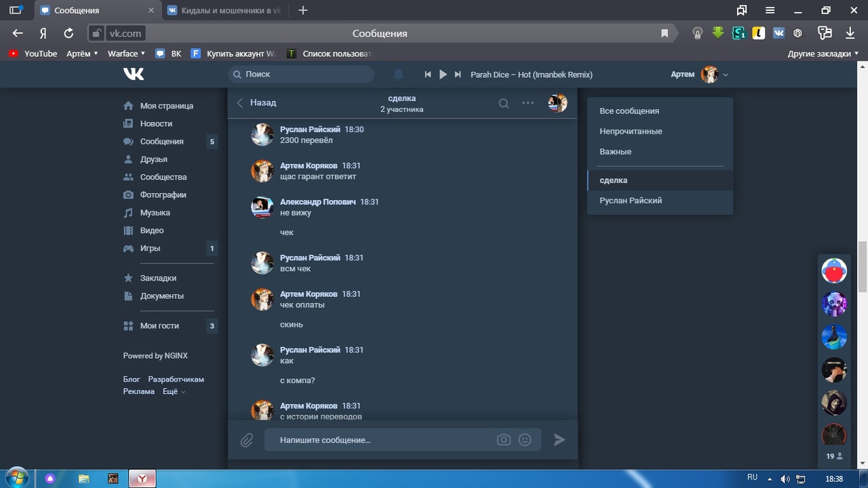
Task: Select Непрочитанные messages filter
Action: coord(631,131)
